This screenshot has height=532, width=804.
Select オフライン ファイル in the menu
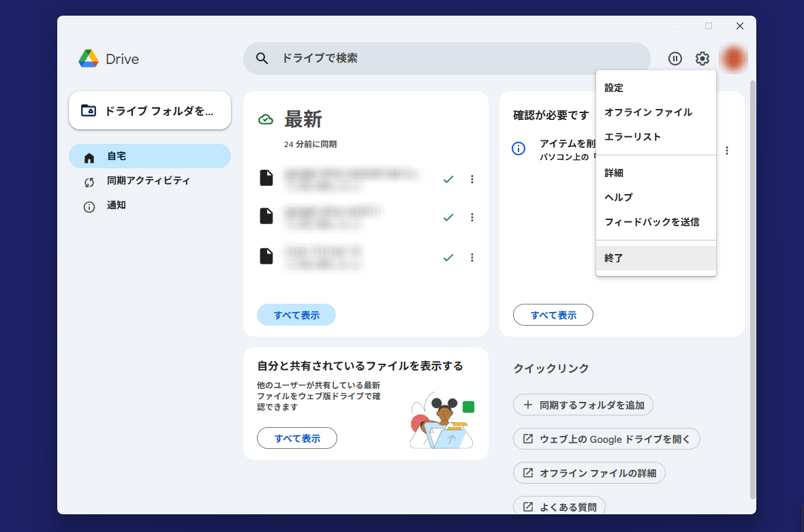tap(648, 112)
